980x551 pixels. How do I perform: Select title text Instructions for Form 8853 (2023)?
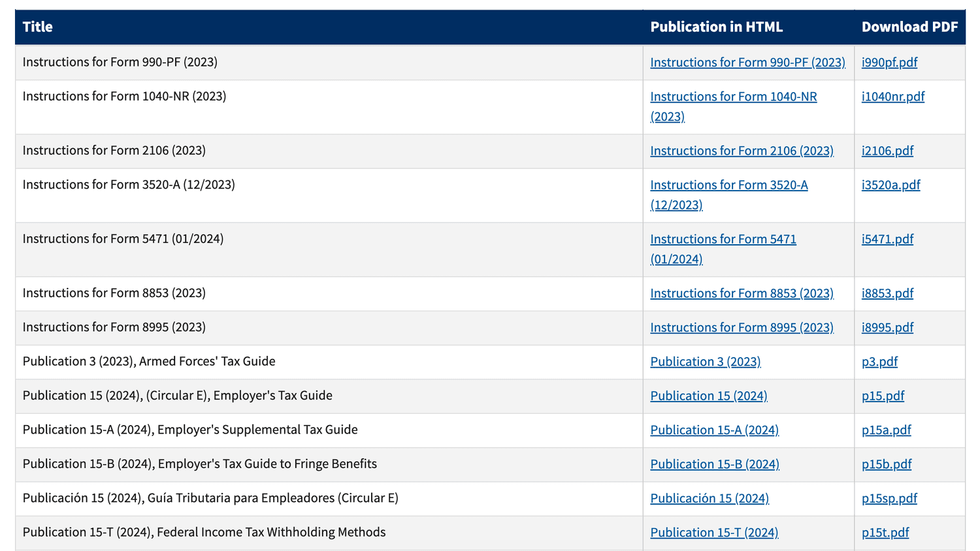114,293
